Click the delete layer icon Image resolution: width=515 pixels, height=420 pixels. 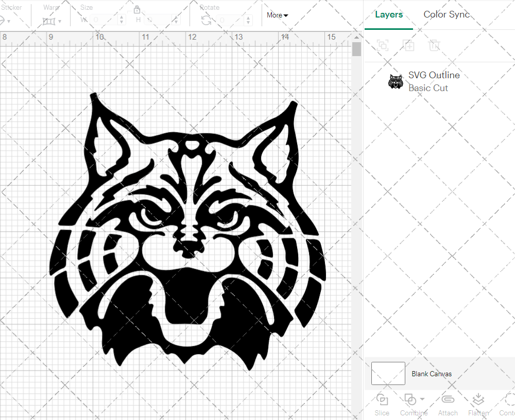click(435, 45)
